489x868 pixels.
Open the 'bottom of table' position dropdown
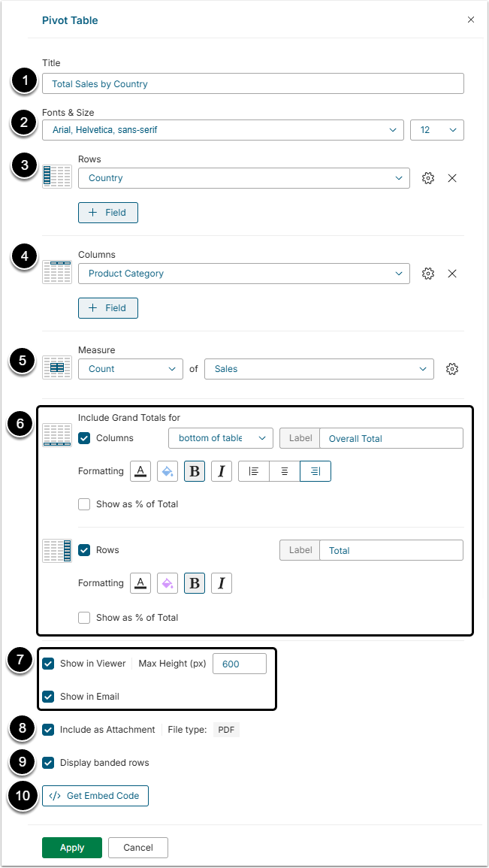coord(221,438)
